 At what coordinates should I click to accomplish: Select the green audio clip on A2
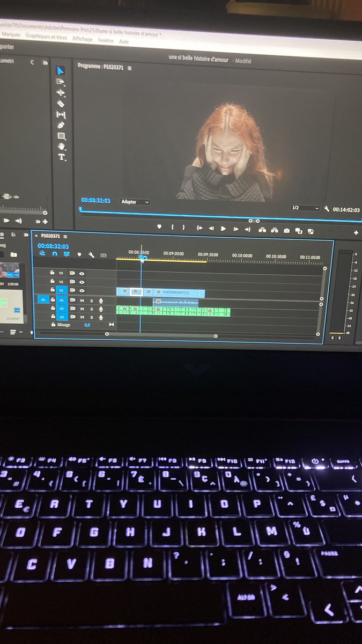pyautogui.click(x=173, y=311)
